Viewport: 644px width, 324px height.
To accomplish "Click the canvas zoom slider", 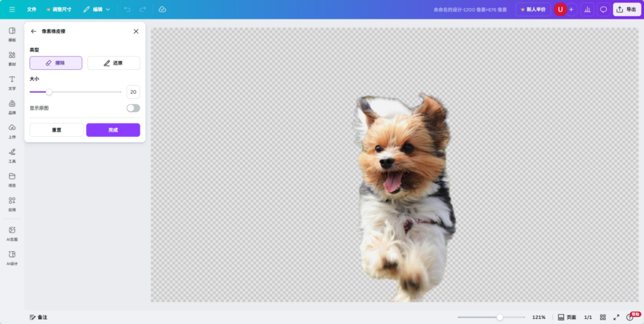I will pos(491,318).
